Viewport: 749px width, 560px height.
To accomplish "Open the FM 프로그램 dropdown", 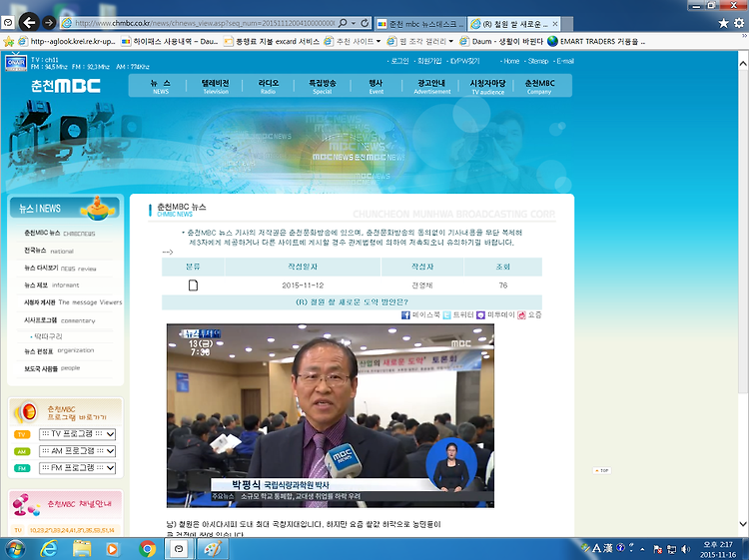I will (77, 468).
